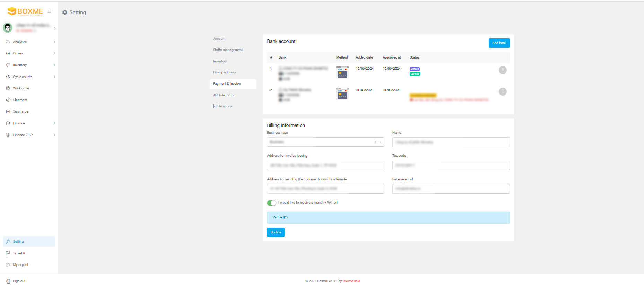Click the card icon in bank row 1
The image size is (644, 287).
[342, 72]
